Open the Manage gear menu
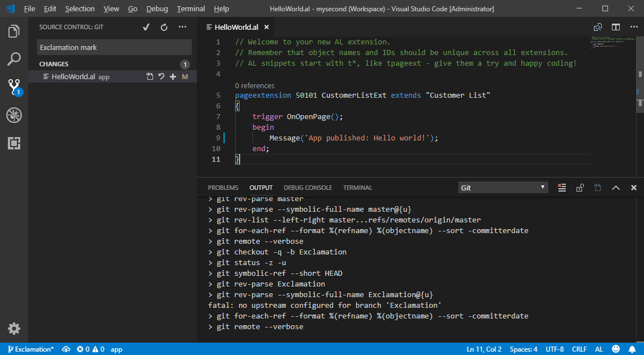The height and width of the screenshot is (355, 644). 14,329
